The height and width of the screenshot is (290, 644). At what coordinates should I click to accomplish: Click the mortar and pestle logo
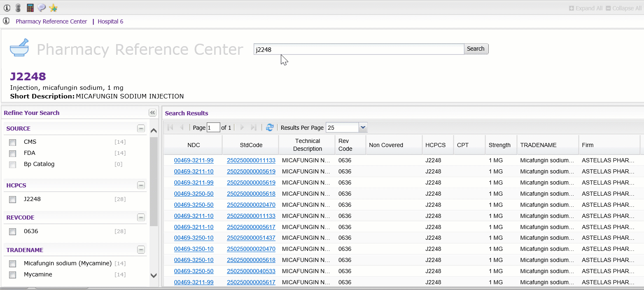pos(19,48)
